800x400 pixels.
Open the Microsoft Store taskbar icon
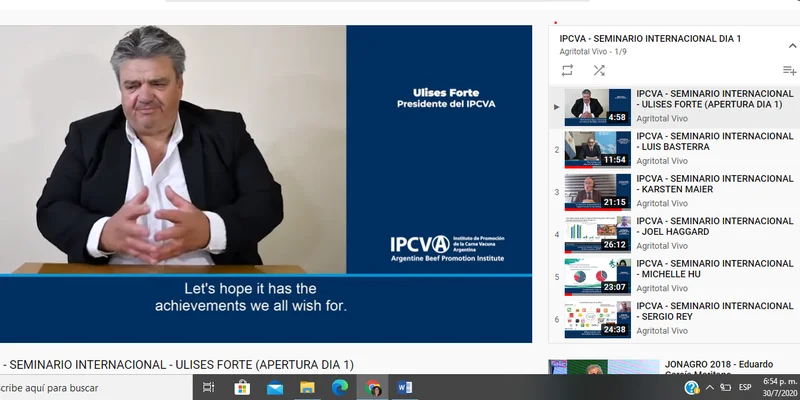242,388
